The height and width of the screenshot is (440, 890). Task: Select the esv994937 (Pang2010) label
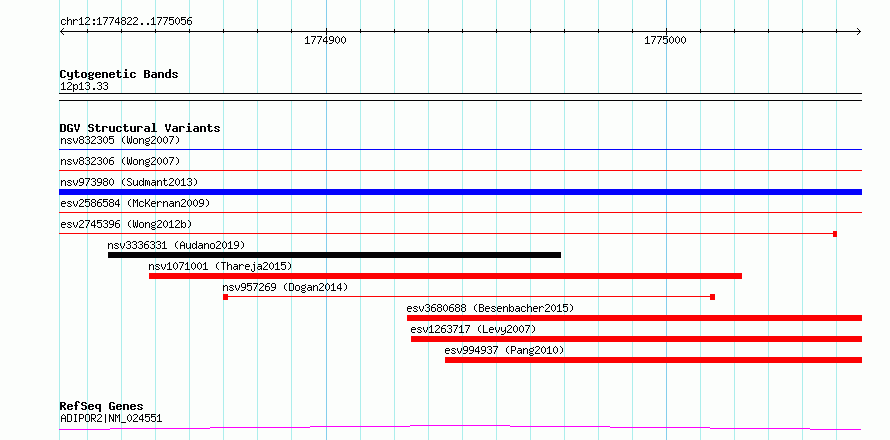(504, 350)
